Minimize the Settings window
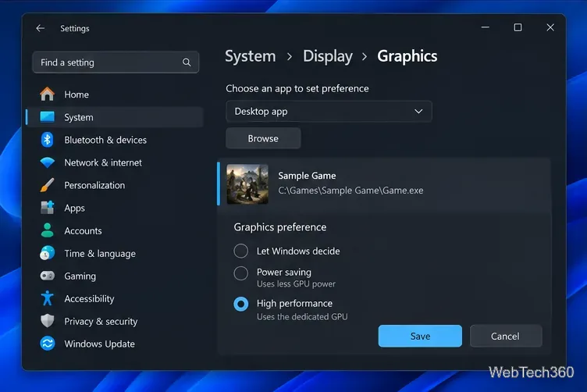587x392 pixels. 486,27
